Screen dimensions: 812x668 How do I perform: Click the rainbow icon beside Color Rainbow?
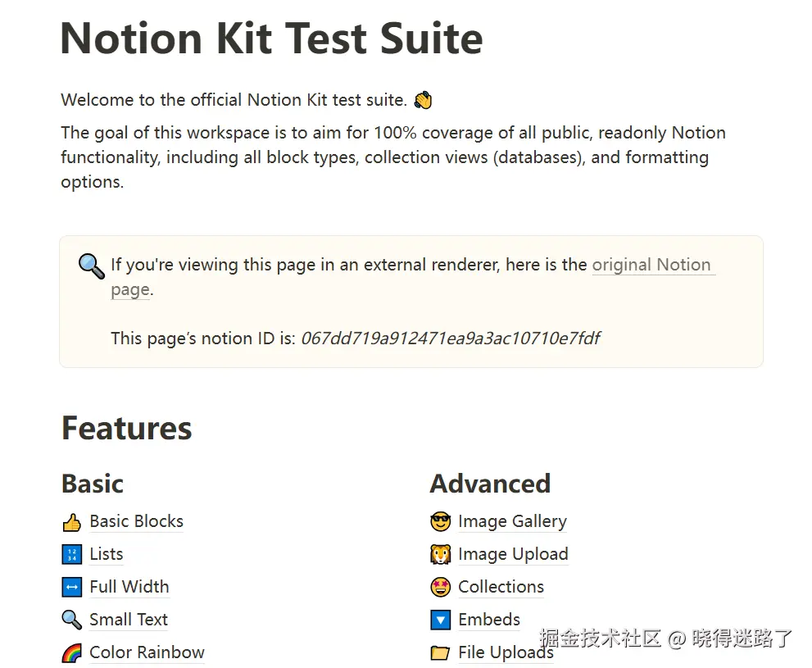71,652
